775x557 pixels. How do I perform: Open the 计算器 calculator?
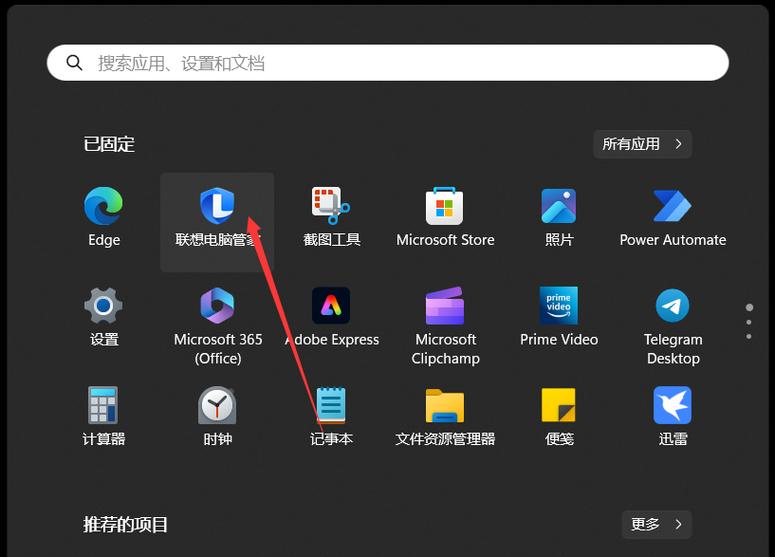click(104, 416)
